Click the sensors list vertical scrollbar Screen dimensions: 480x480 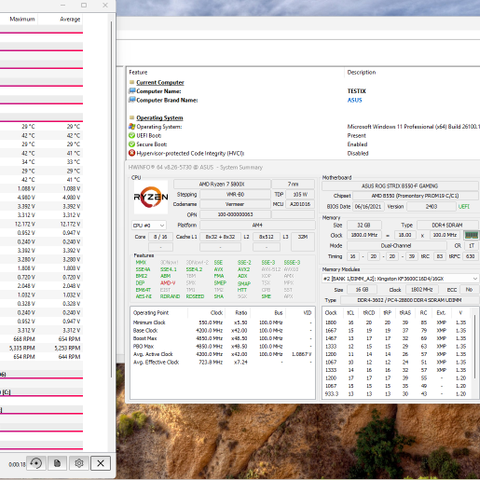(111, 200)
